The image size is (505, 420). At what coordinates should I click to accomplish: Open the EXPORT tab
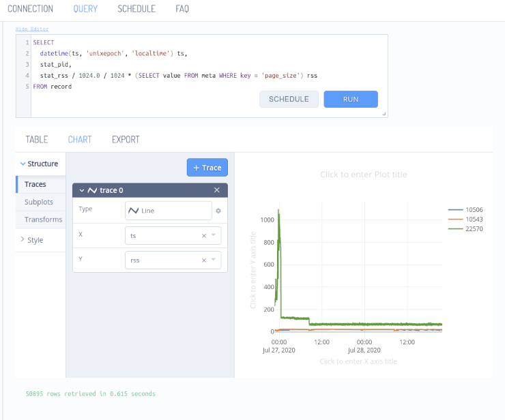tap(126, 139)
